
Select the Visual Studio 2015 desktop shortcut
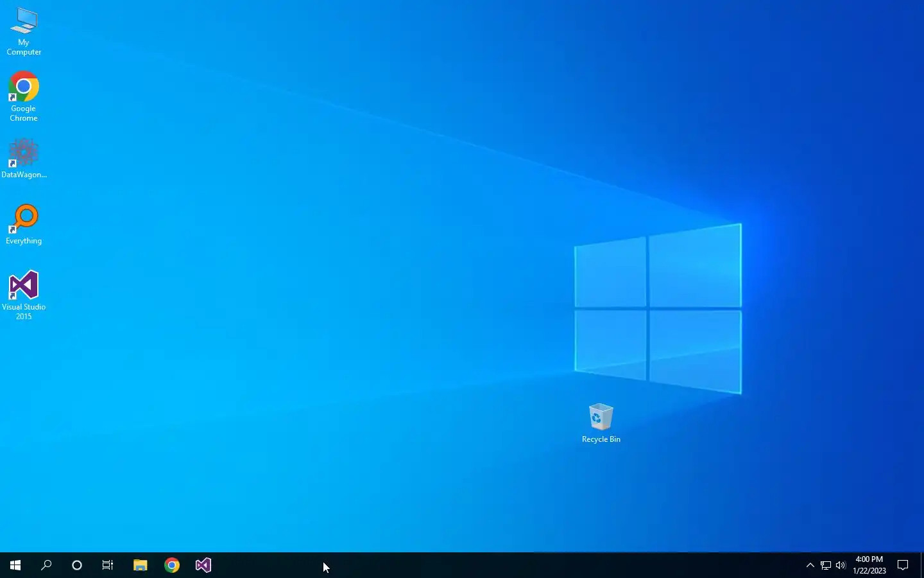tap(24, 295)
